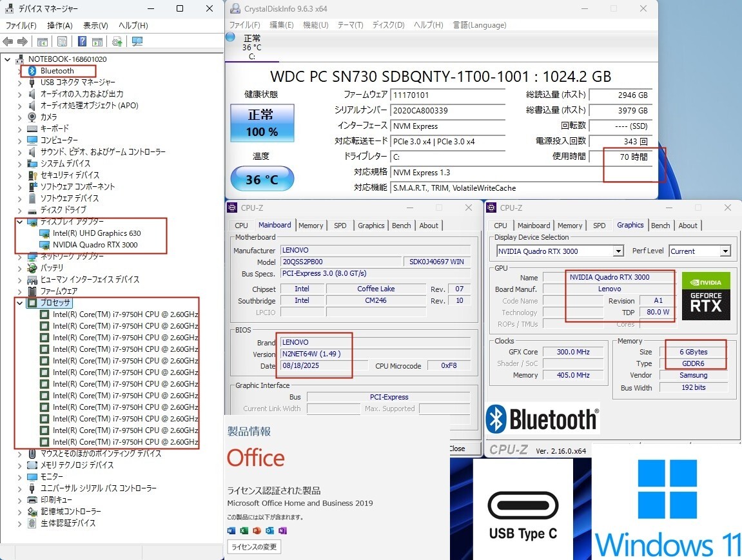Screen dimensions: 742x560
Task: Switch to Memory tab in CPU-Z Mainboard window
Action: click(311, 226)
